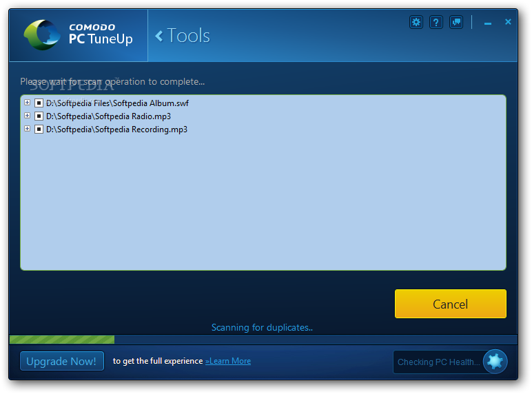Minimize the PC TuneUp window

[488, 23]
